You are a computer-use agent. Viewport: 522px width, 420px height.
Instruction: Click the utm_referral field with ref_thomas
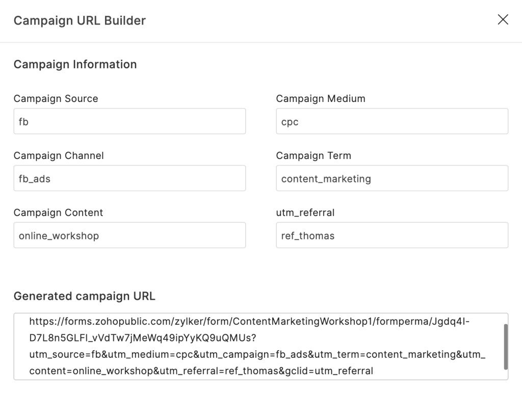coord(392,235)
